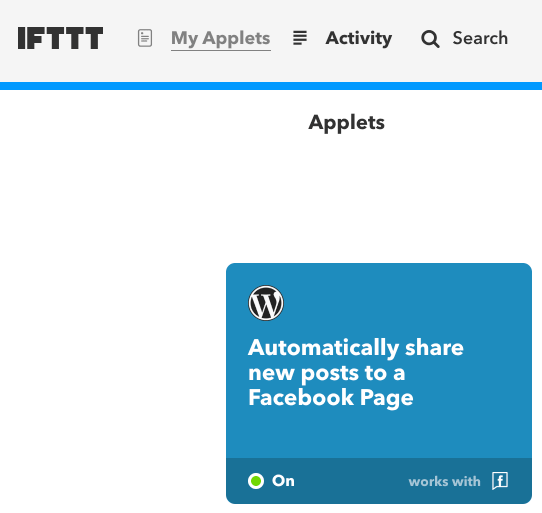Screen dimensions: 542x513
Task: Click the works with label
Action: 444,482
